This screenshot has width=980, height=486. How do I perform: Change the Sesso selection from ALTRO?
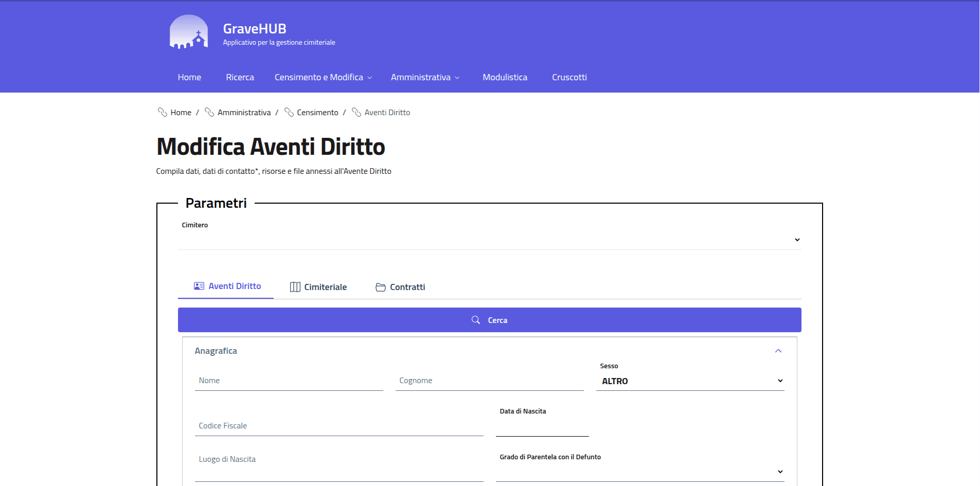click(x=690, y=381)
